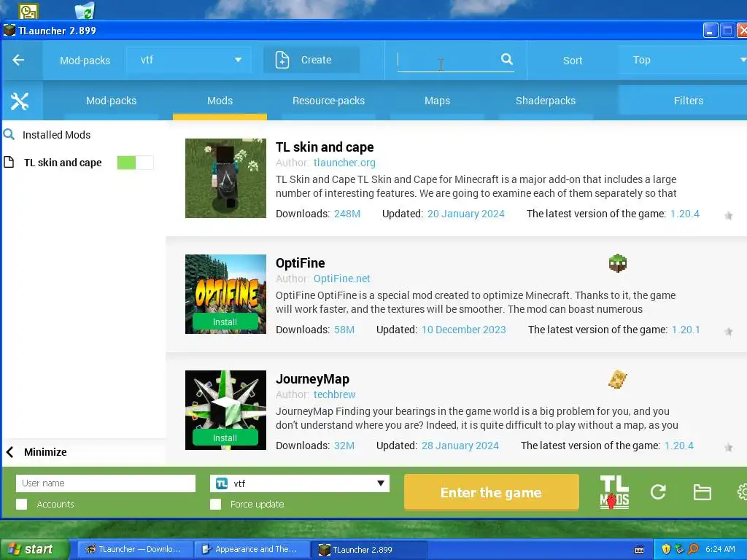
Task: Click the shield icon in system tray
Action: coord(666,549)
